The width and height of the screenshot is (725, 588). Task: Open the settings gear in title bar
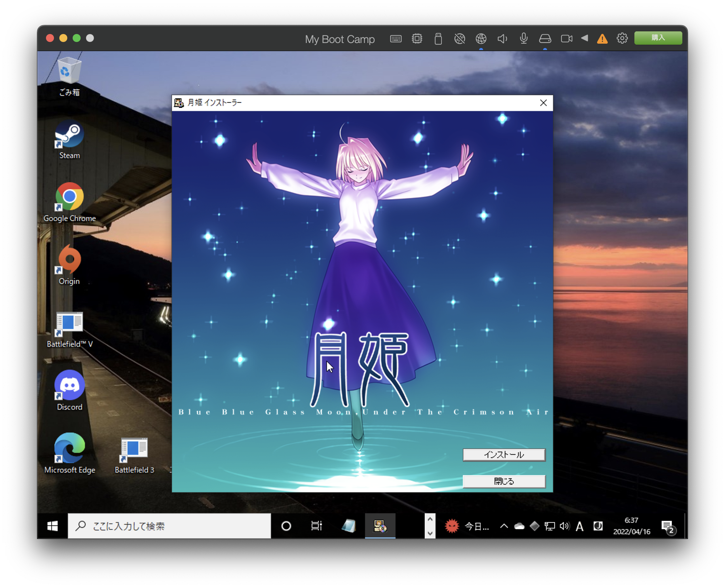point(622,38)
